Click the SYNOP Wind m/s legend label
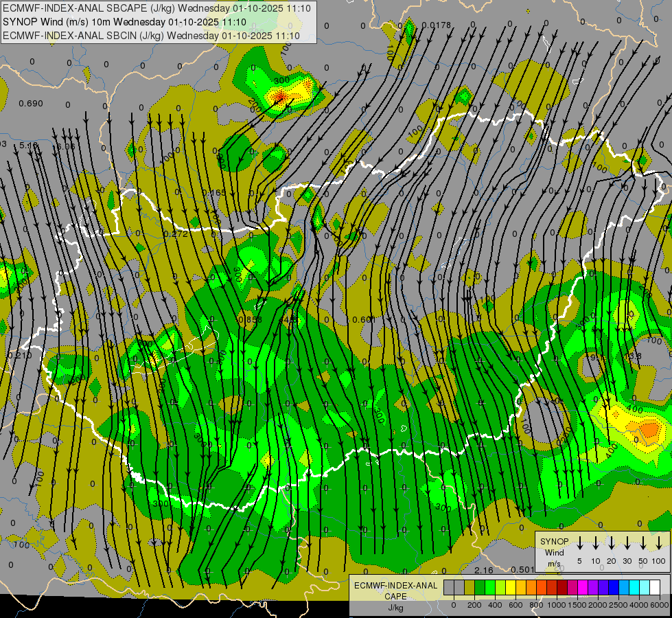This screenshot has height=618, width=672. coord(554,552)
